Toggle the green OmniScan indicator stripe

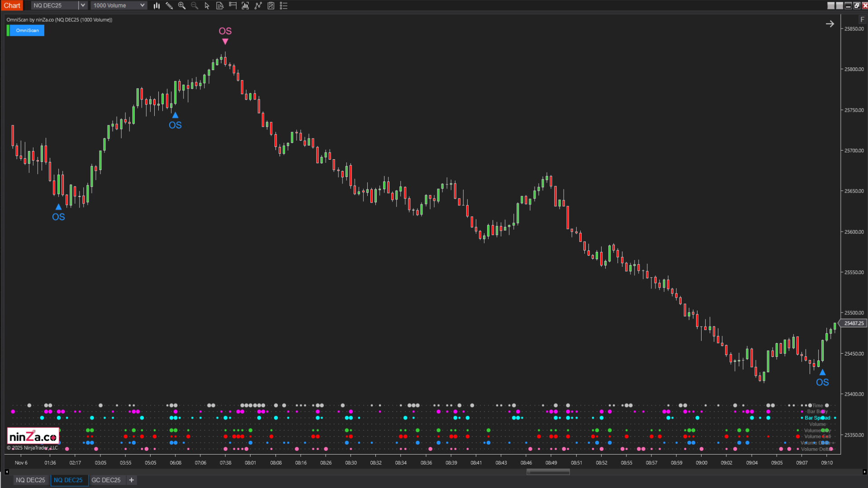point(8,30)
